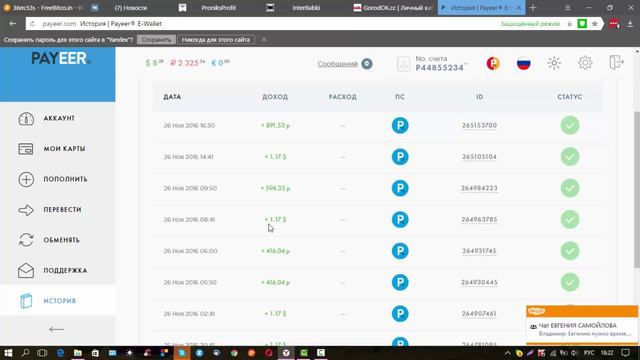Click Сохранить password save button
The width and height of the screenshot is (640, 360).
pos(156,40)
